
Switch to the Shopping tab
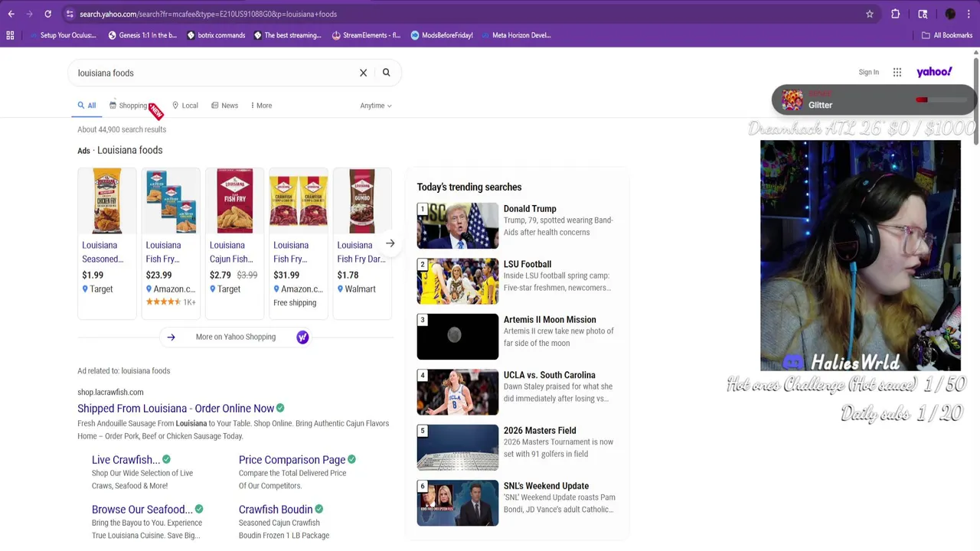click(128, 106)
